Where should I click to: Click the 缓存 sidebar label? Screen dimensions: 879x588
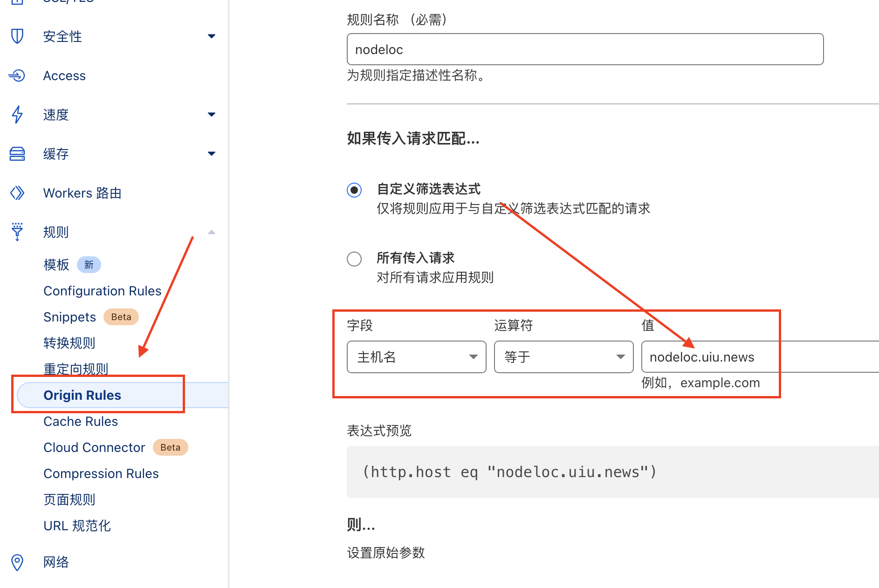[x=56, y=154]
